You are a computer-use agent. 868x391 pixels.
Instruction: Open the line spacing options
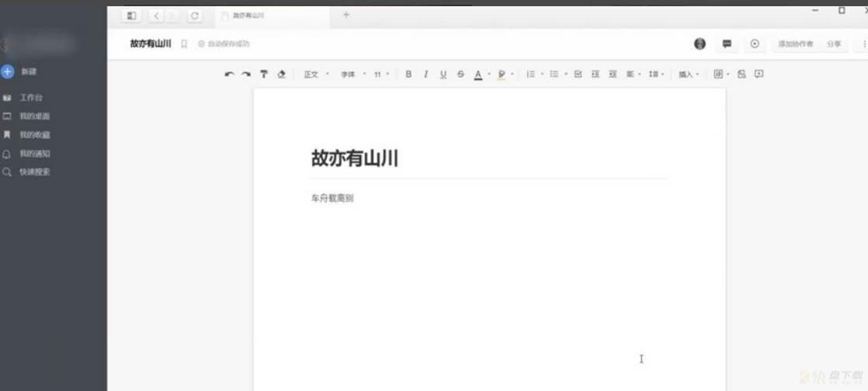(656, 74)
